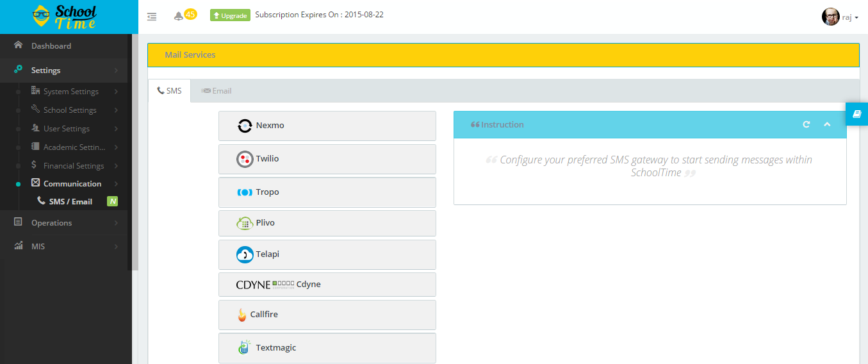Open Financial Settings sidebar item
The width and height of the screenshot is (868, 364).
[74, 166]
